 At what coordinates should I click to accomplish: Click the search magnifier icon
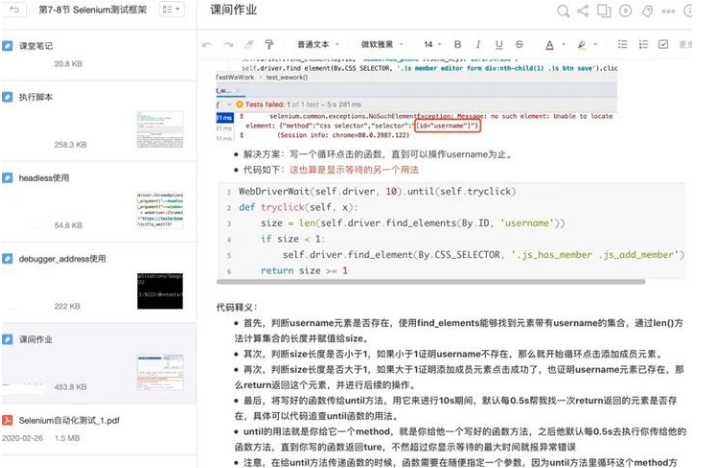click(563, 10)
